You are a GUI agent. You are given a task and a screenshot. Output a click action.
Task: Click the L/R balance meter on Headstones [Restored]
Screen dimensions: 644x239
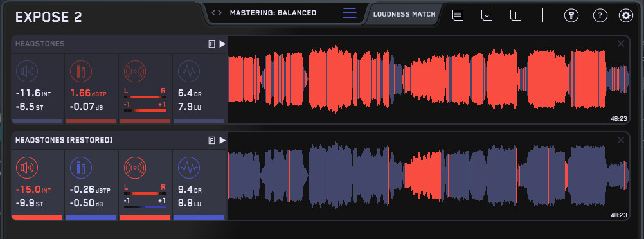pos(145,193)
